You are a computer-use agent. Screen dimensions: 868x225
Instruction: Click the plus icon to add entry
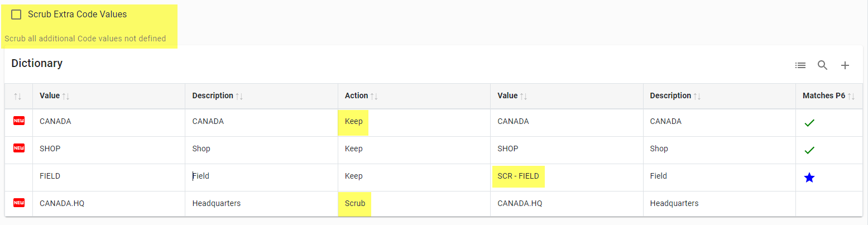845,65
